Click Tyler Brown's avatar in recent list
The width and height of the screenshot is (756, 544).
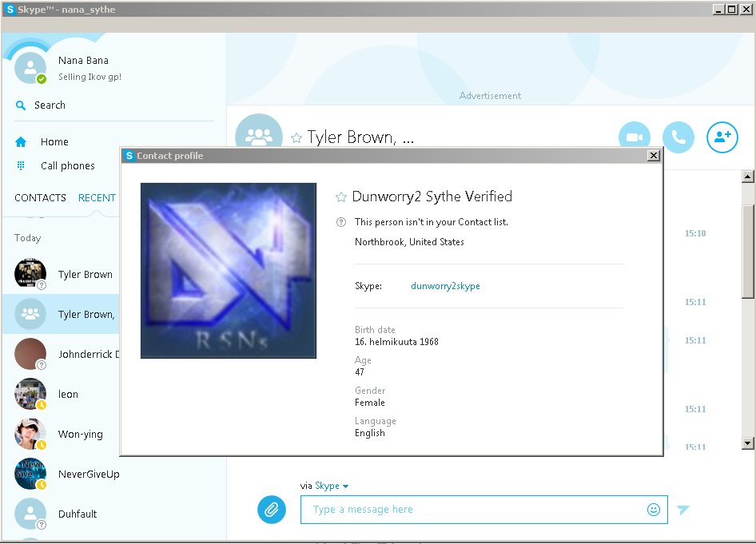(30, 274)
